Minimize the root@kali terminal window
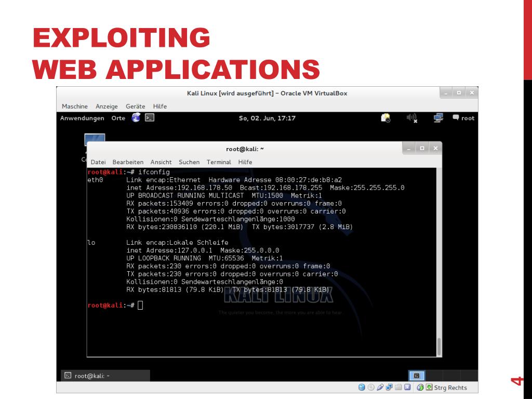The width and height of the screenshot is (532, 399). [409, 148]
